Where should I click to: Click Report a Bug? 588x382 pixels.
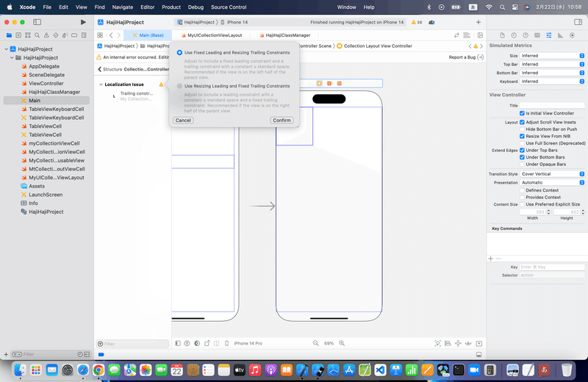[466, 57]
